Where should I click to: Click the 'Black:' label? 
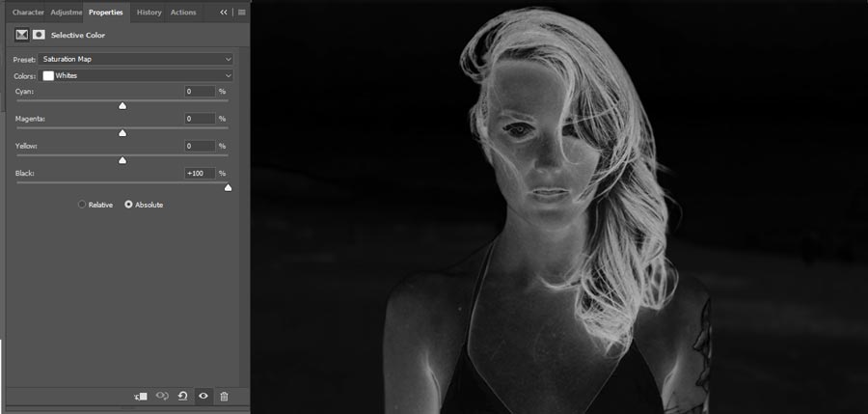click(24, 174)
